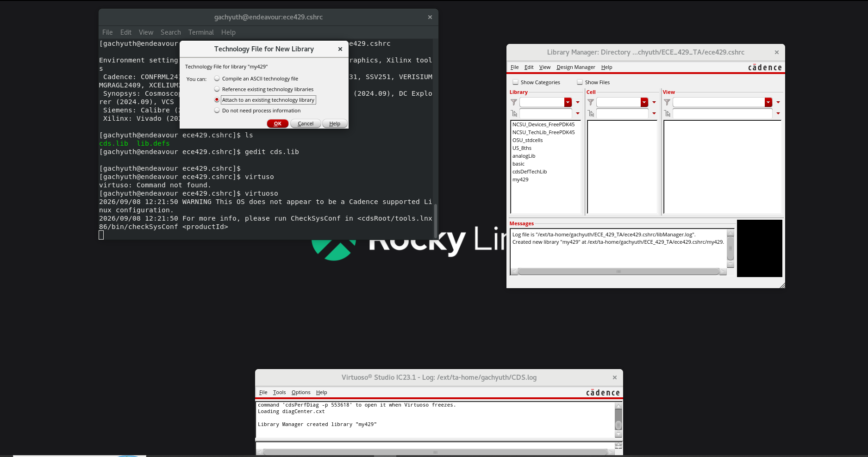Select Do not need process information option

[217, 111]
